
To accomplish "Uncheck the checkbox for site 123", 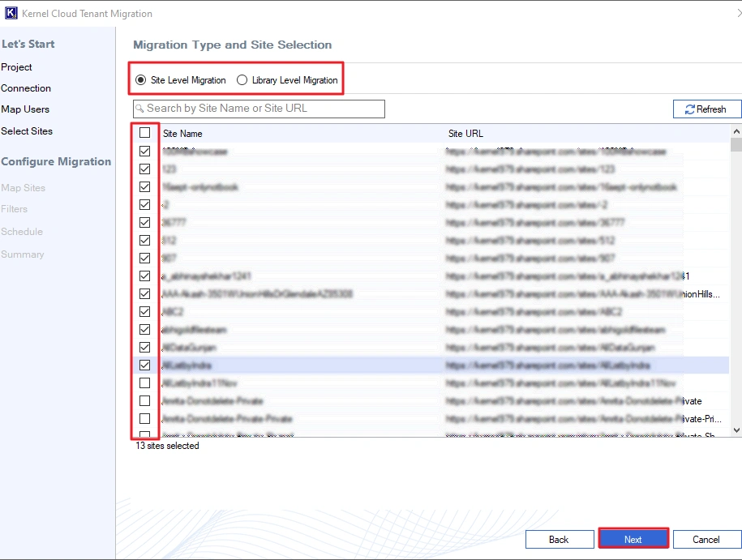I will [x=144, y=169].
